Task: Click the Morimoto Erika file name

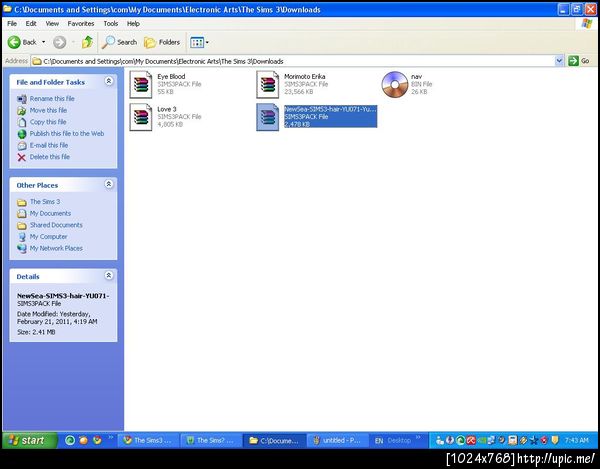Action: (305, 77)
